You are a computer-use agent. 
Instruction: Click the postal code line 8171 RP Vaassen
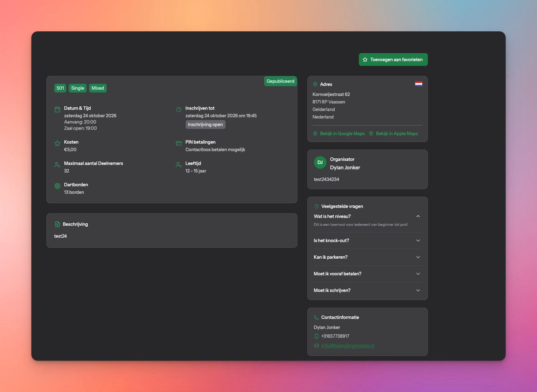[x=329, y=102]
